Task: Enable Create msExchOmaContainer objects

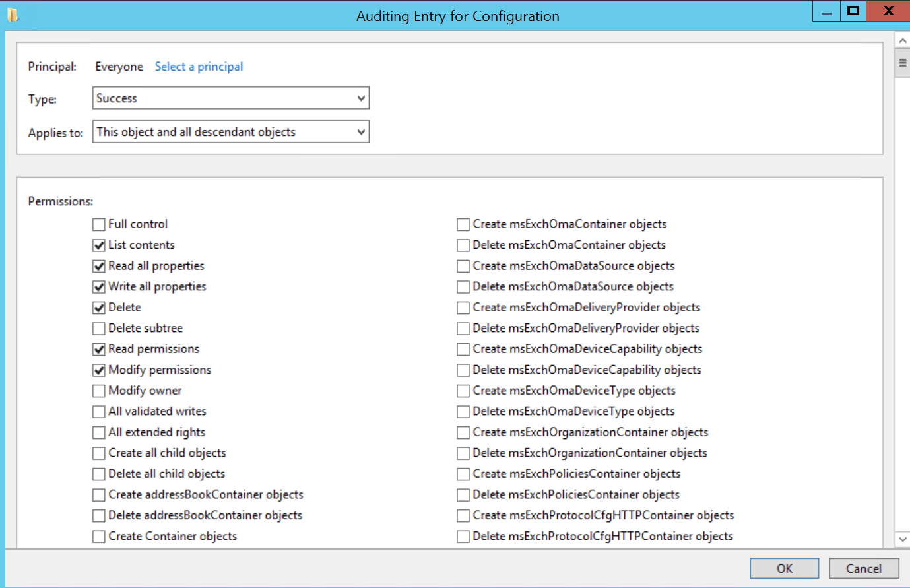Action: (x=463, y=224)
